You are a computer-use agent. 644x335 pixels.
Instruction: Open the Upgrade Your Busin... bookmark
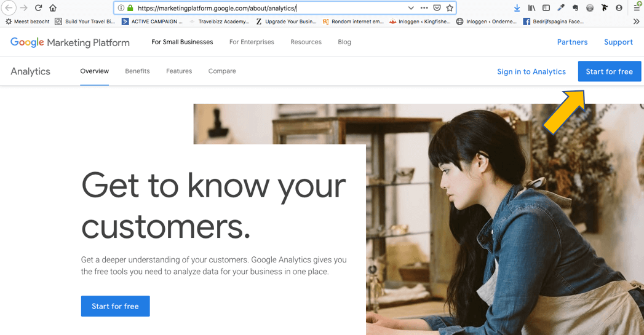286,22
